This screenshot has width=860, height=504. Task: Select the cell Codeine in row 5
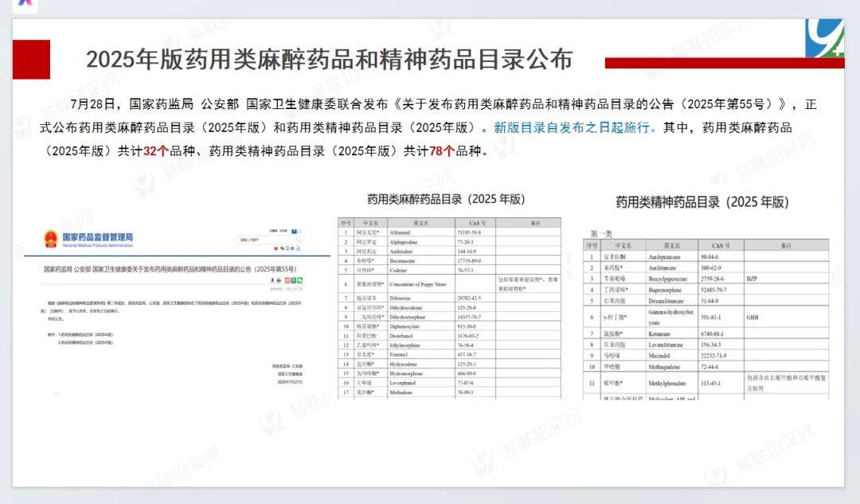421,271
